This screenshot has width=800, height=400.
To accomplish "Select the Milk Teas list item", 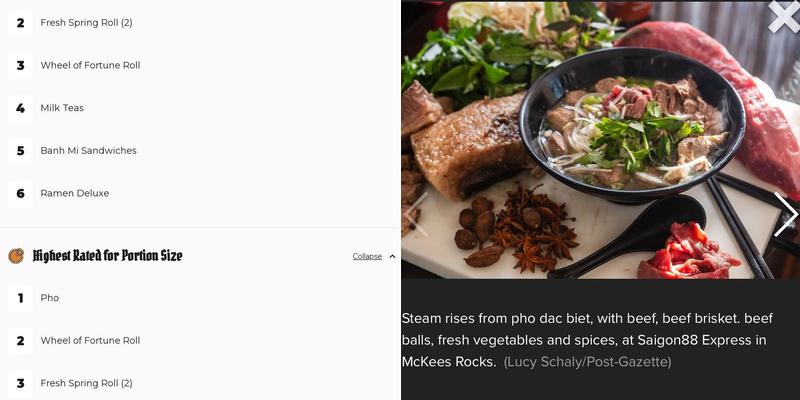I will [62, 108].
